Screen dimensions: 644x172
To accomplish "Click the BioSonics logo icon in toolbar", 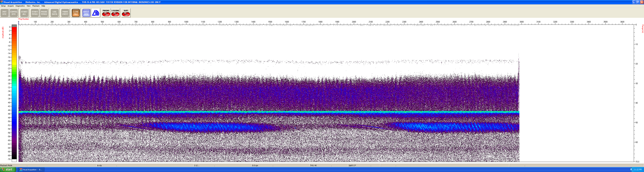I will (x=96, y=13).
